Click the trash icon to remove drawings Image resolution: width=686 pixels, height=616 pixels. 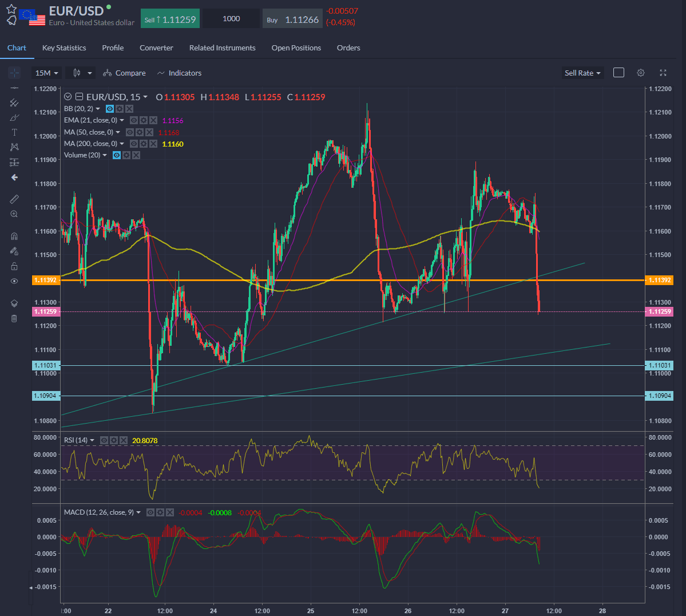pos(14,318)
